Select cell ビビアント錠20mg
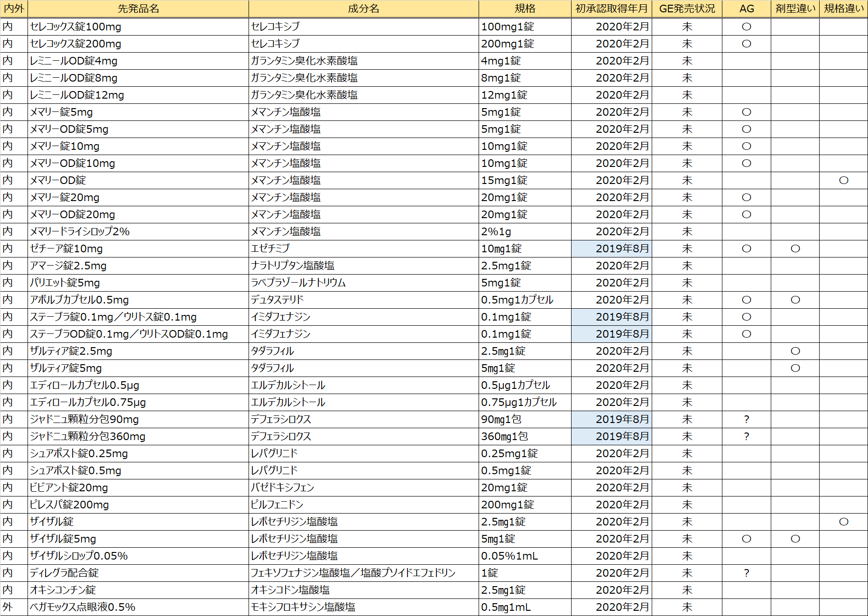Viewport: 868px width, 616px height. [138, 487]
